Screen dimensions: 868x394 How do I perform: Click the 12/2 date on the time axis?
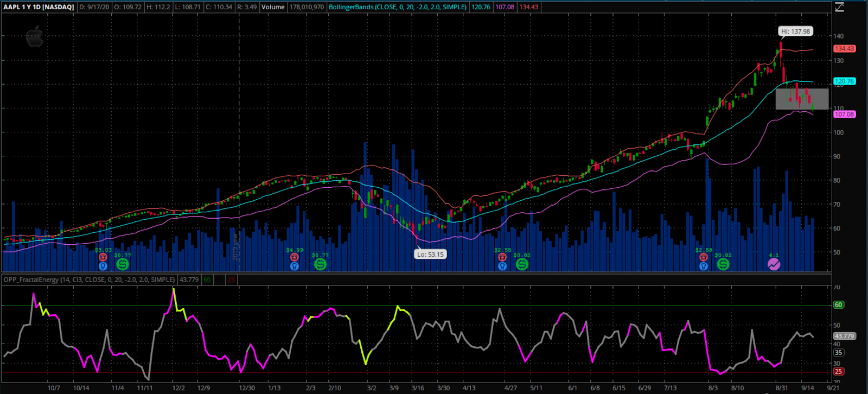tap(178, 388)
